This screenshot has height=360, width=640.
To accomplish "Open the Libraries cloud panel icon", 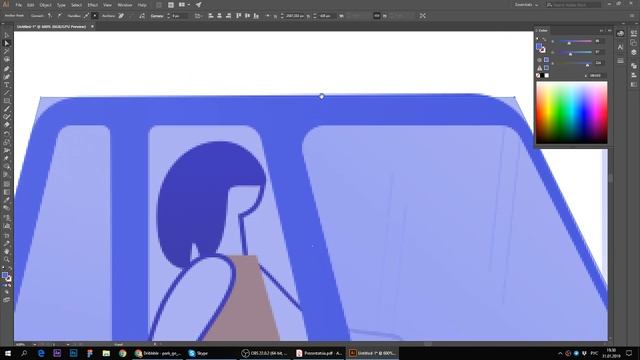I will [620, 33].
